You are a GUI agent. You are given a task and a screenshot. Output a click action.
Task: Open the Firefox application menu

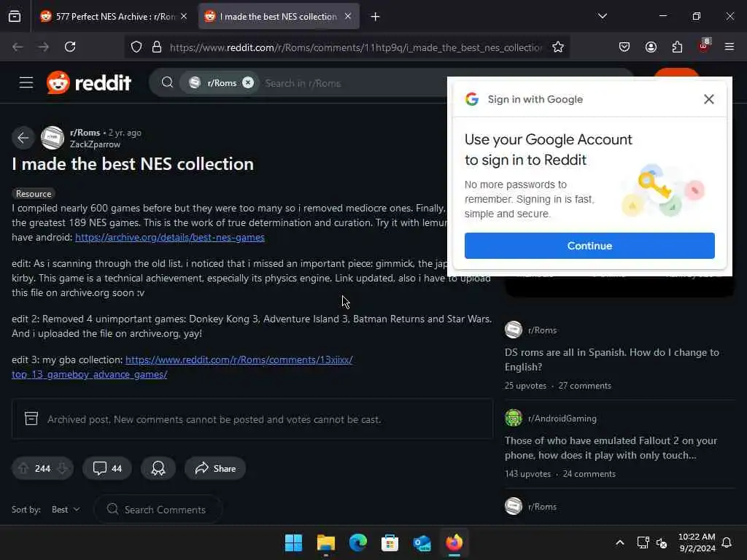(x=729, y=47)
